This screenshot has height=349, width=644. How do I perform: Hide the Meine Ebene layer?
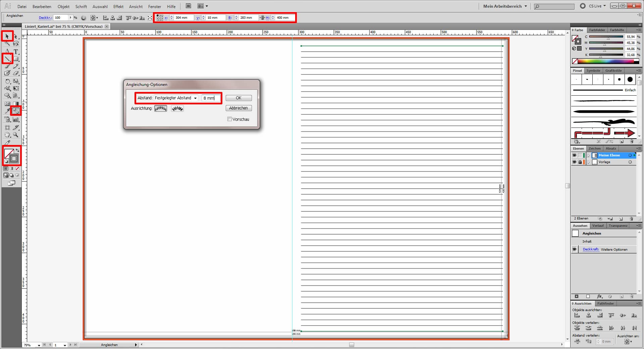(574, 155)
